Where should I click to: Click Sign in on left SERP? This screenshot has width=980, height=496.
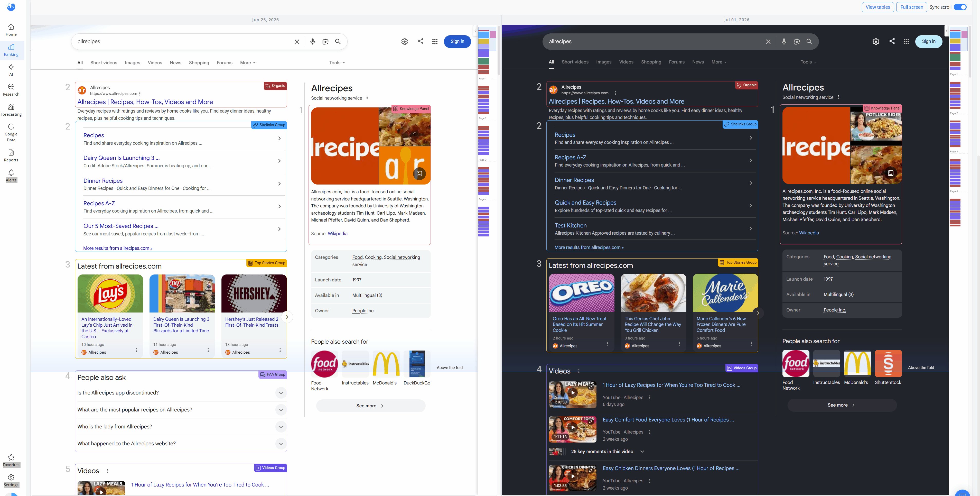click(x=457, y=41)
